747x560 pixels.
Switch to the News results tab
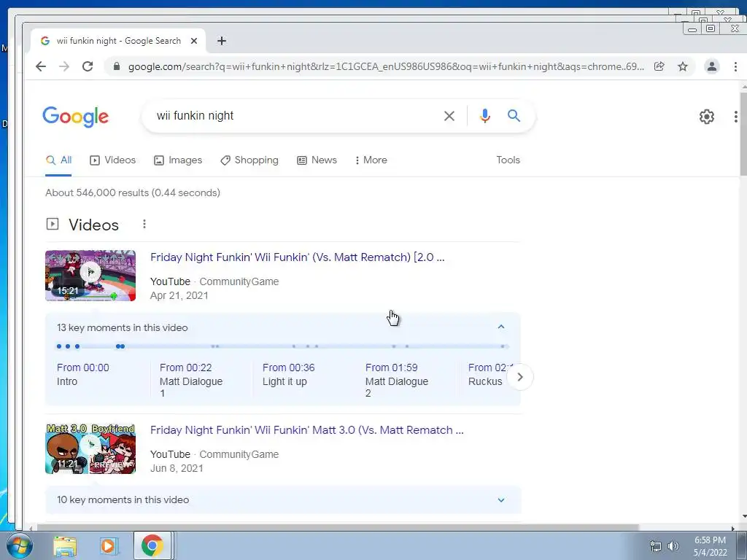click(317, 160)
